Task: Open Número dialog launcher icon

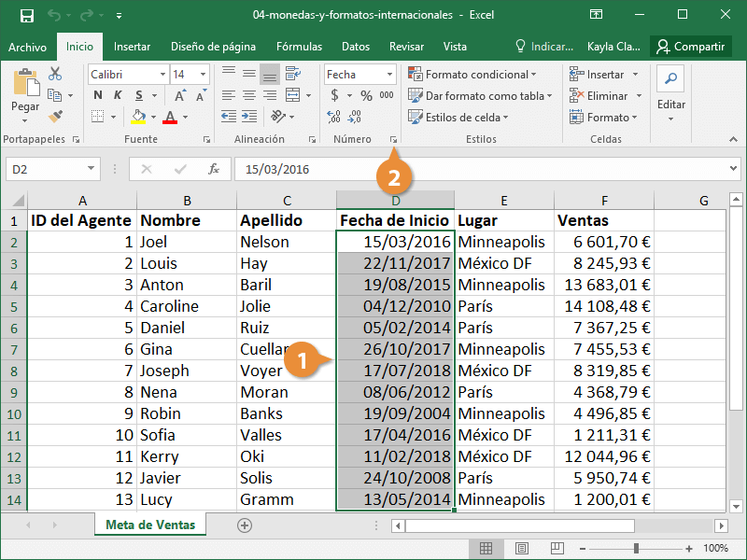Action: coord(394,139)
